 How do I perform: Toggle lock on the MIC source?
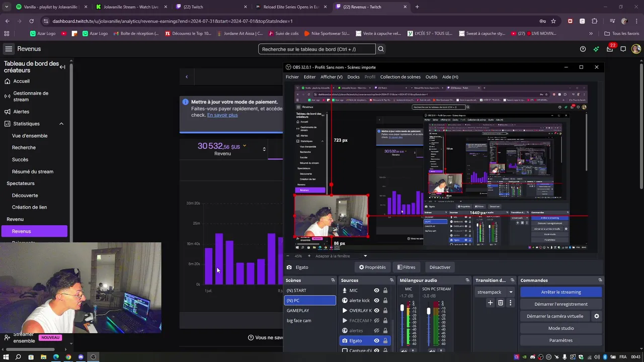click(385, 291)
